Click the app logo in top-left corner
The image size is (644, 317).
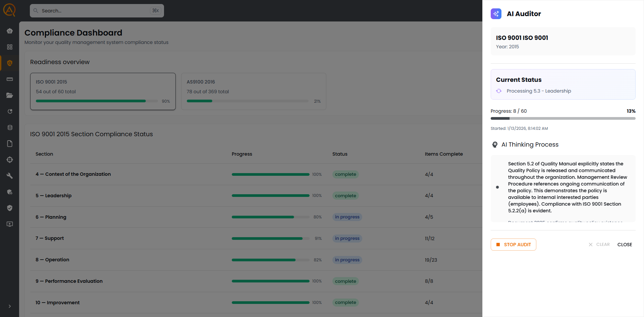tap(9, 10)
